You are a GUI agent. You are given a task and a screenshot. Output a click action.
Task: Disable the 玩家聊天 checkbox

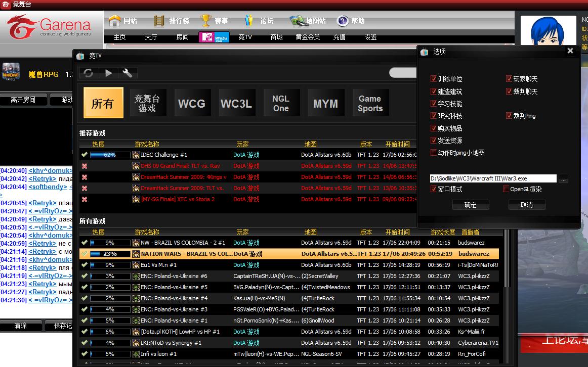point(509,79)
